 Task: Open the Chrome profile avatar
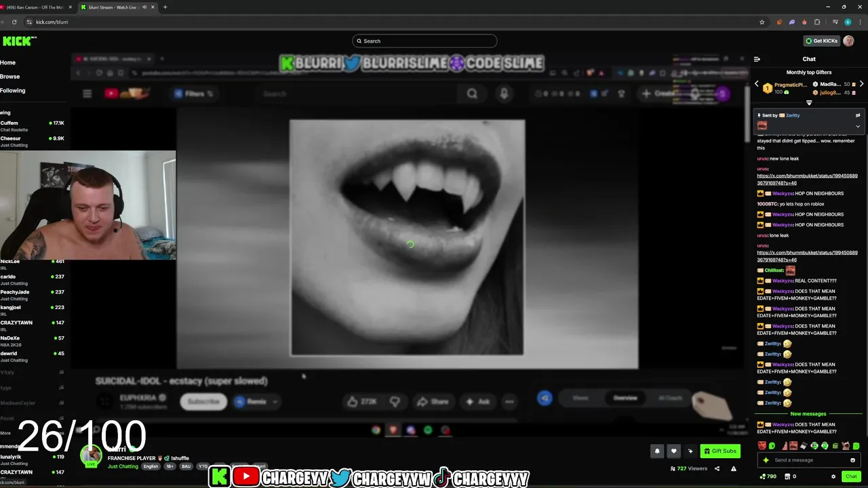tap(848, 22)
